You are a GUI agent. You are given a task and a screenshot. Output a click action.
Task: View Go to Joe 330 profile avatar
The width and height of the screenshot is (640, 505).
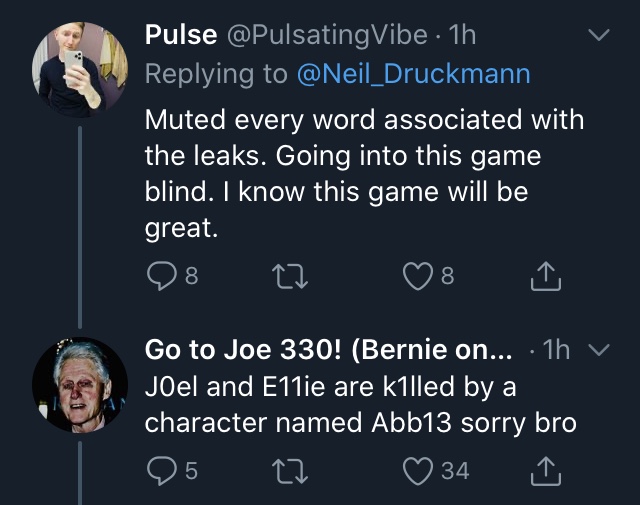[x=80, y=385]
